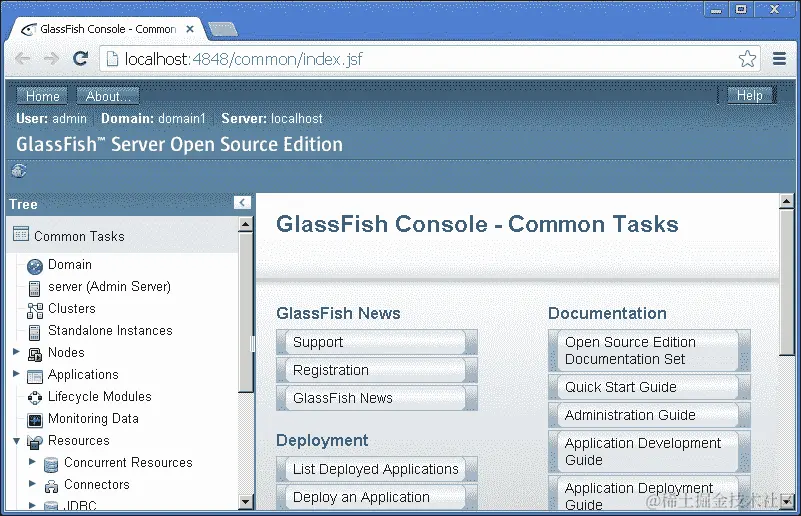
Task: Click main content scroll up arrow
Action: [x=787, y=200]
